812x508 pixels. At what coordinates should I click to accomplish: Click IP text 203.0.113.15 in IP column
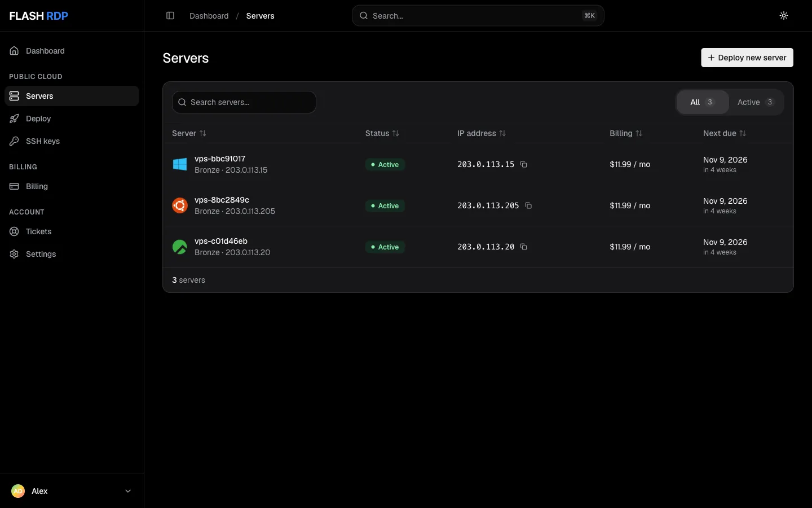pos(486,164)
